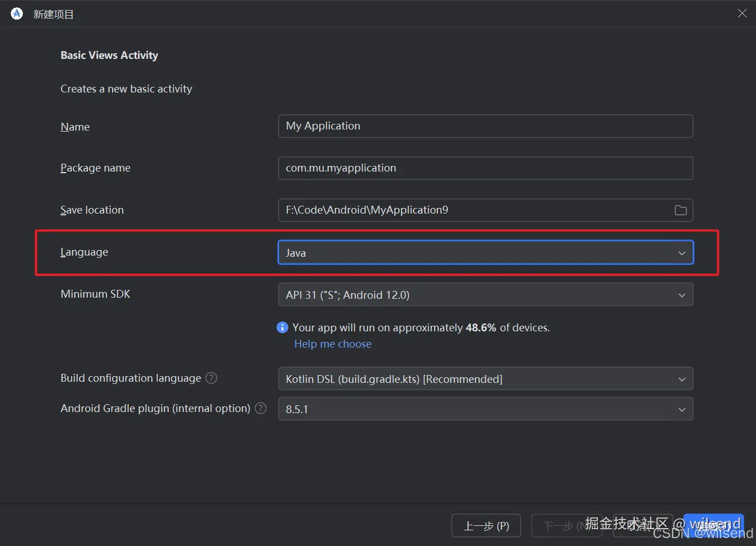This screenshot has width=756, height=546.
Task: Expand the Android Gradle plugin version dropdown
Action: coord(485,409)
